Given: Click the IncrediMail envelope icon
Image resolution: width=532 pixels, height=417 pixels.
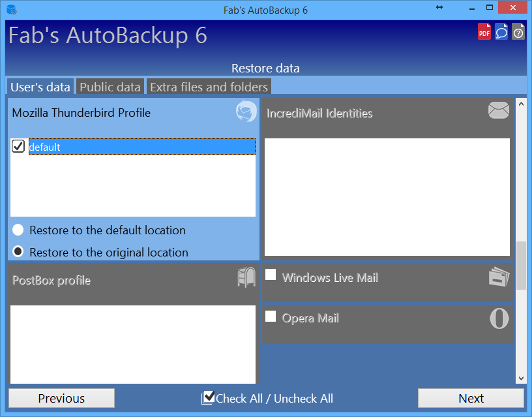Looking at the screenshot, I should pyautogui.click(x=498, y=110).
